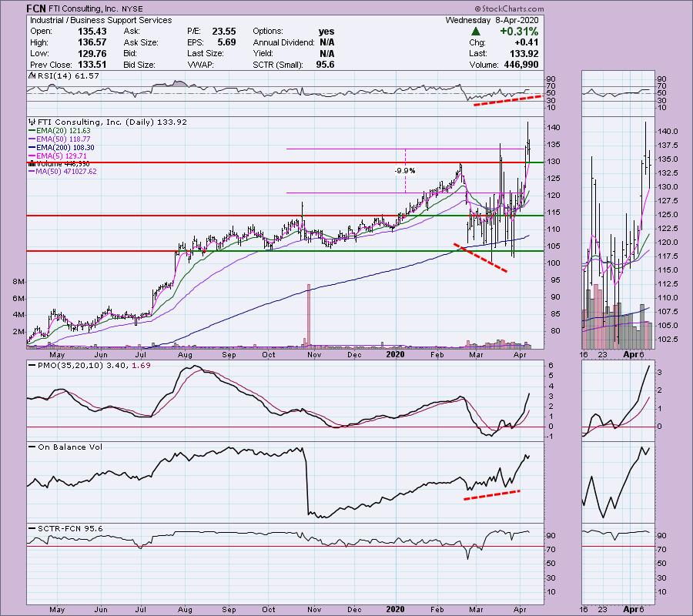Image resolution: width=693 pixels, height=616 pixels.
Task: Click the Yield N/A value
Action: click(327, 53)
